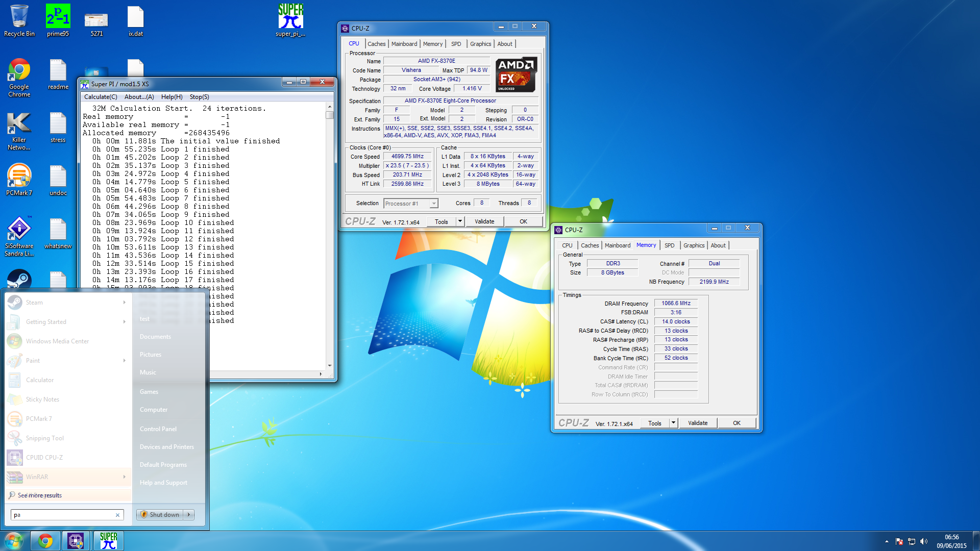Switch to Graphics tab in lower CPU-Z window
980x551 pixels.
[694, 245]
